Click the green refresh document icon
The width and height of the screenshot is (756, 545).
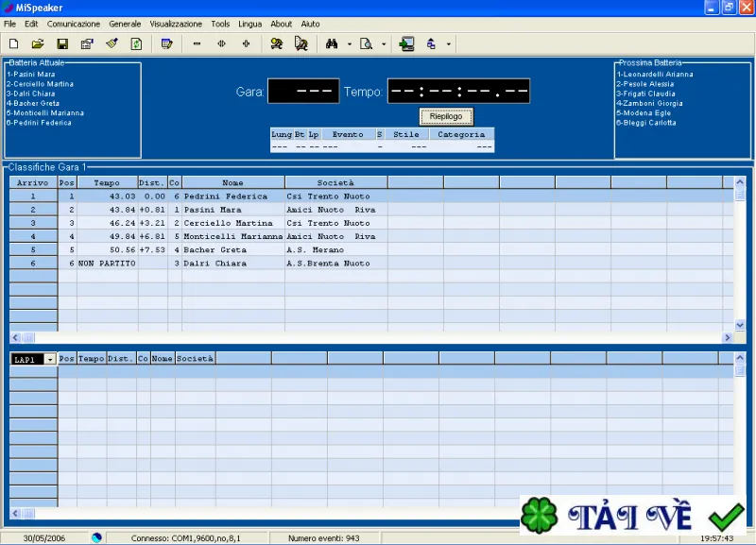(136, 43)
